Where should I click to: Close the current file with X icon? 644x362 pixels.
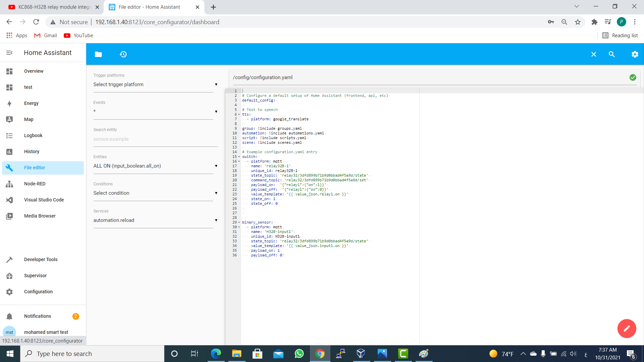point(593,54)
